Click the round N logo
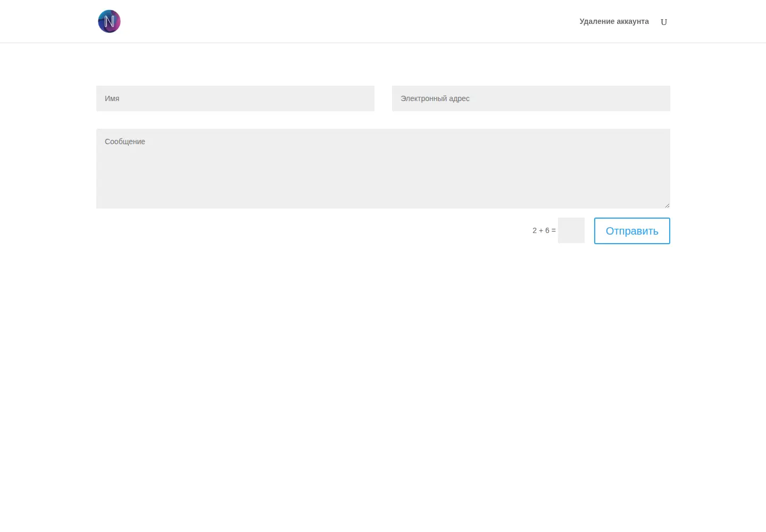The height and width of the screenshot is (532, 766). (x=109, y=21)
